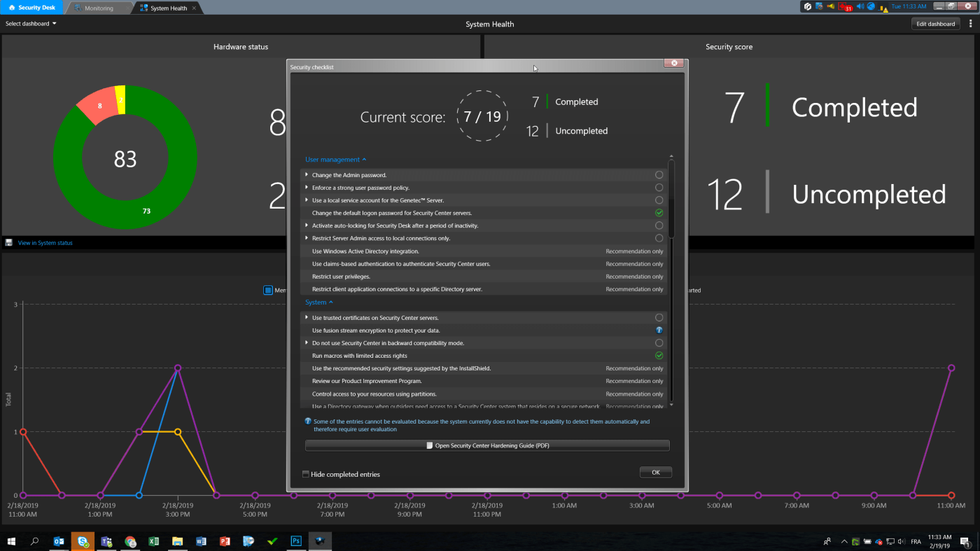Toggle status circle for Use trusted certificates entry
This screenshot has width=980, height=551.
click(x=659, y=318)
